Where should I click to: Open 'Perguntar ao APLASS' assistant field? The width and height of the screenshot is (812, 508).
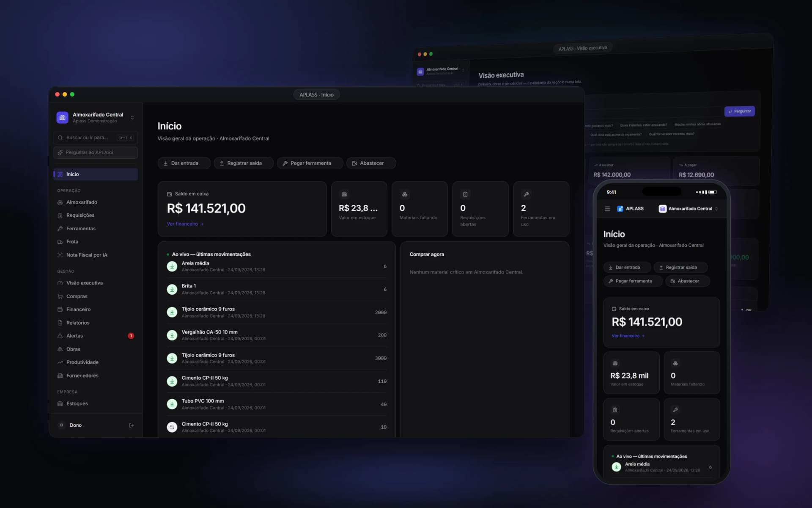pyautogui.click(x=96, y=152)
